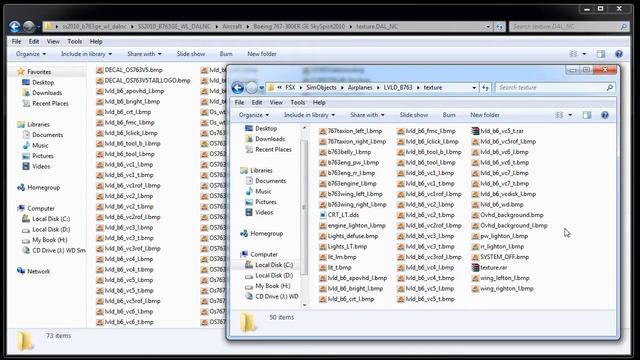Open Include in library dropdown in rear window
The width and height of the screenshot is (640, 360).
pos(87,54)
